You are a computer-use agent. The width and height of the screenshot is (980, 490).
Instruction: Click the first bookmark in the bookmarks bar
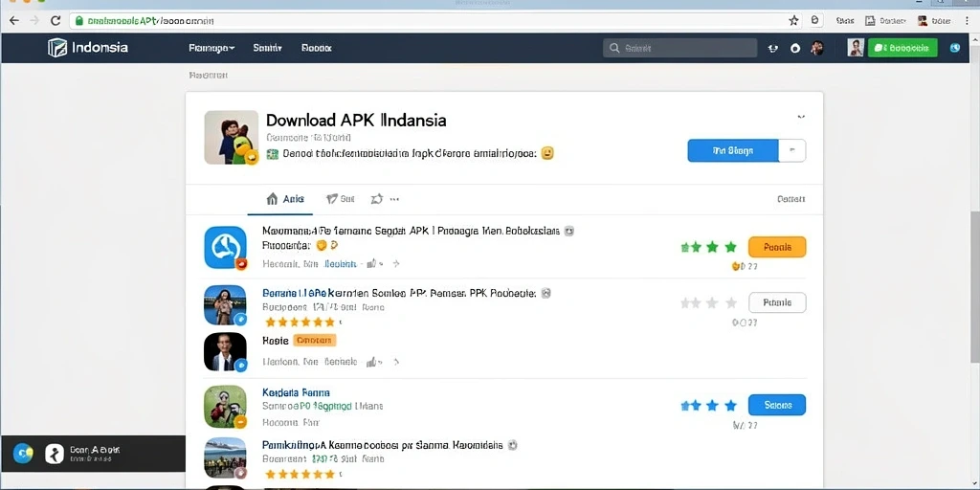pyautogui.click(x=845, y=21)
